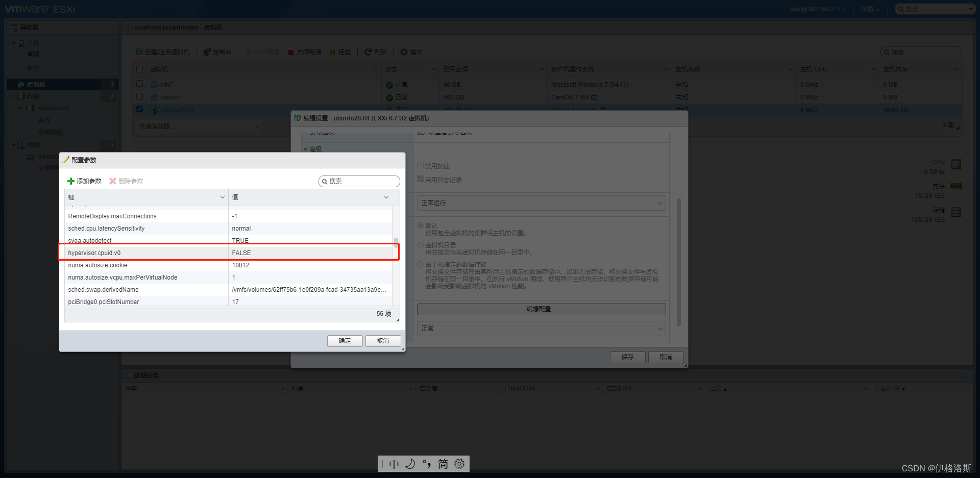Click the 添加参数 label

pos(89,181)
